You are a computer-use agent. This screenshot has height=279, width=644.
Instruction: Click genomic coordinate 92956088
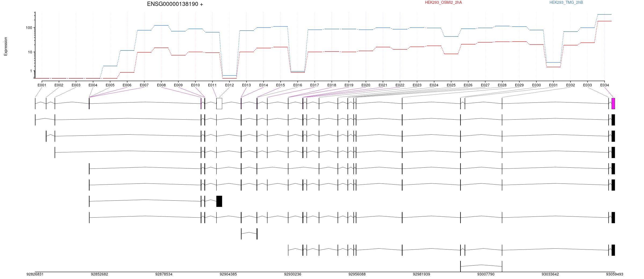357,274
